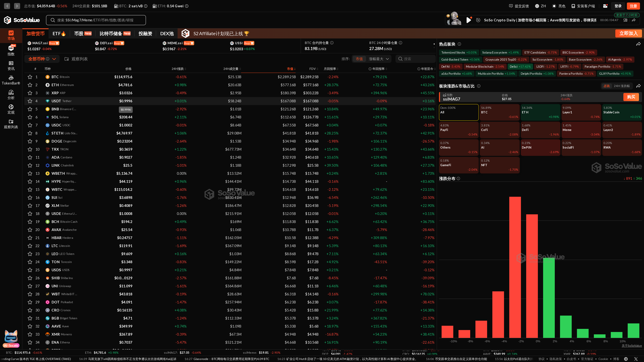This screenshot has width=644, height=362.
Task: Star ETH Ethereum to watchlist
Action: pyautogui.click(x=30, y=85)
